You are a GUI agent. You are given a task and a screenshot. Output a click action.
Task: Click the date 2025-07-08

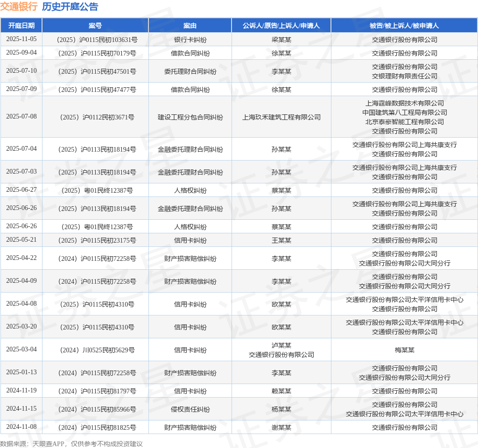pyautogui.click(x=21, y=116)
